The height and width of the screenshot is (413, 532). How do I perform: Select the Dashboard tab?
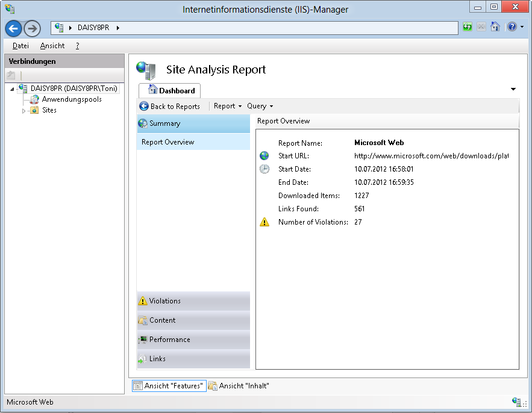coord(171,90)
